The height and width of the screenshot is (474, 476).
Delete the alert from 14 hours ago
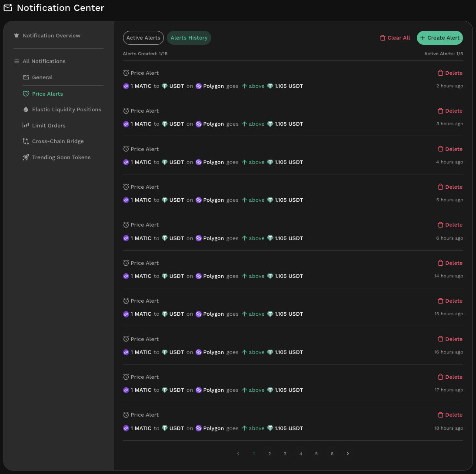point(450,263)
